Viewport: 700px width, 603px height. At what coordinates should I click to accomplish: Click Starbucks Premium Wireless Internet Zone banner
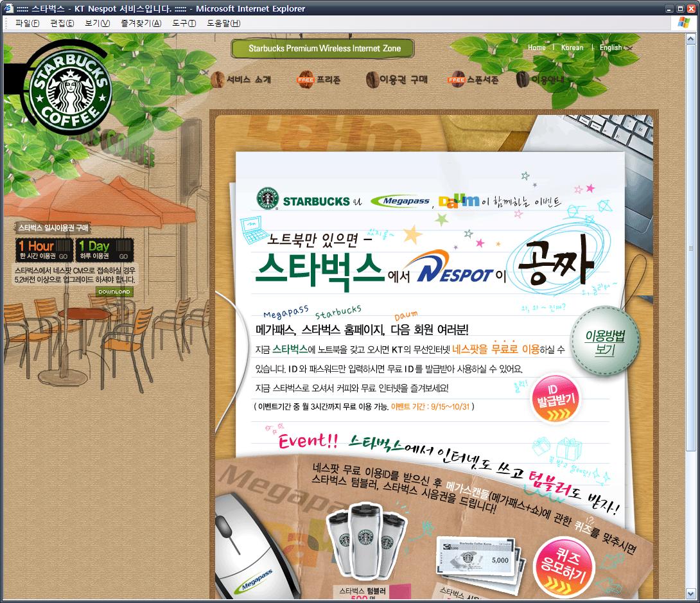coord(324,48)
